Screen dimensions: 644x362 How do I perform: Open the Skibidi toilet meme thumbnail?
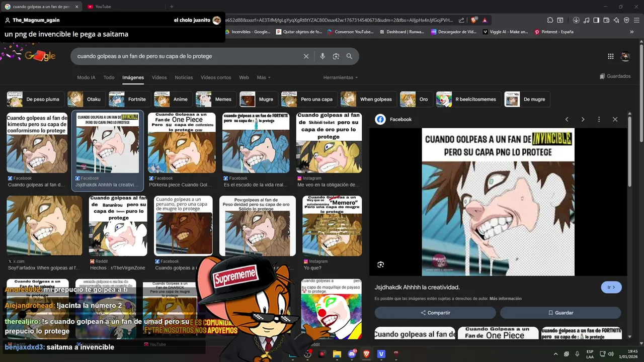coord(329,143)
